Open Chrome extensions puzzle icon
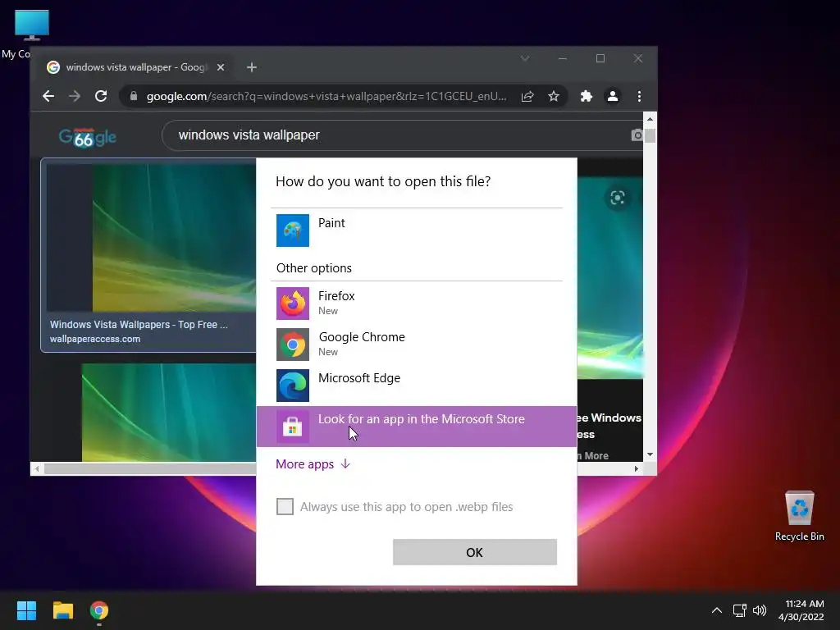Screen dimensions: 840x630 [x=586, y=97]
